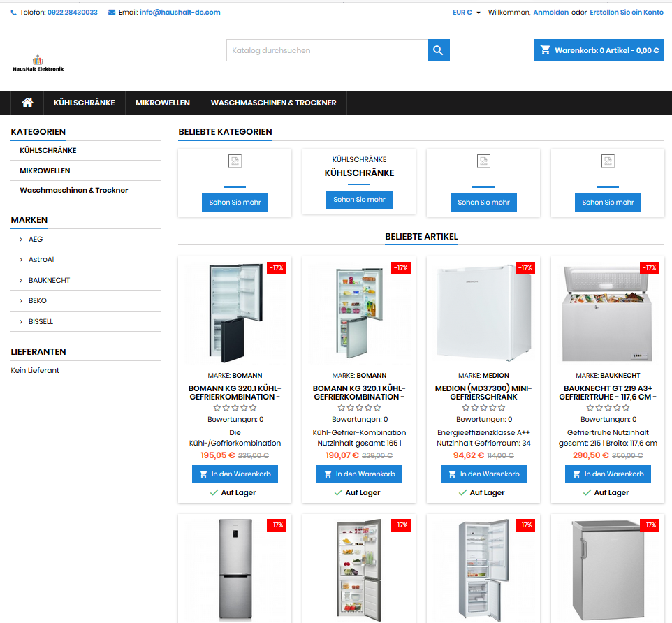Select Waschmaschinen & Trockner sidebar category
Screen dimensions: 672x623
coord(74,190)
